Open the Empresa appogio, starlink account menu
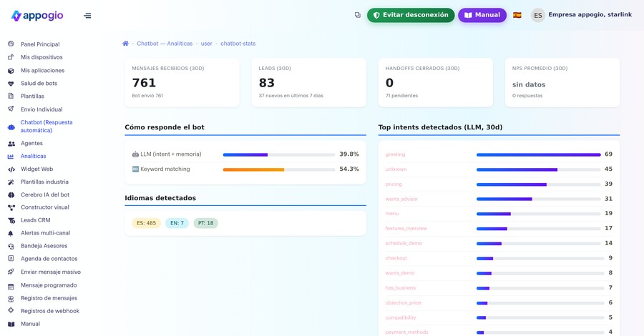 (590, 15)
